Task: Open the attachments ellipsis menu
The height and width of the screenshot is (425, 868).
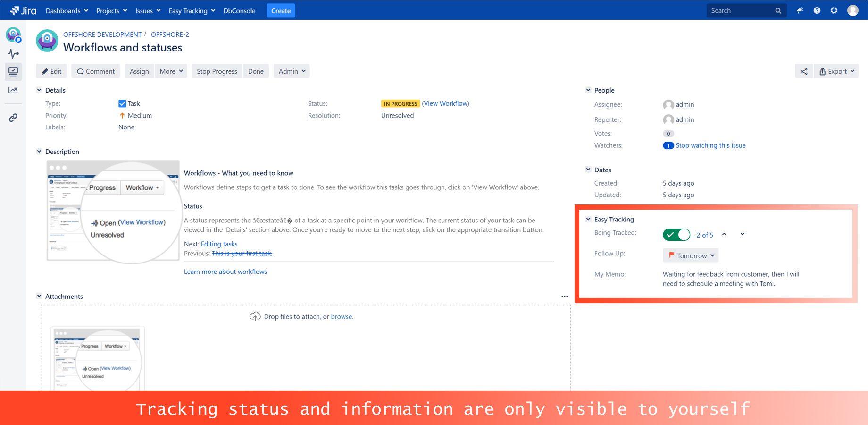Action: point(565,296)
